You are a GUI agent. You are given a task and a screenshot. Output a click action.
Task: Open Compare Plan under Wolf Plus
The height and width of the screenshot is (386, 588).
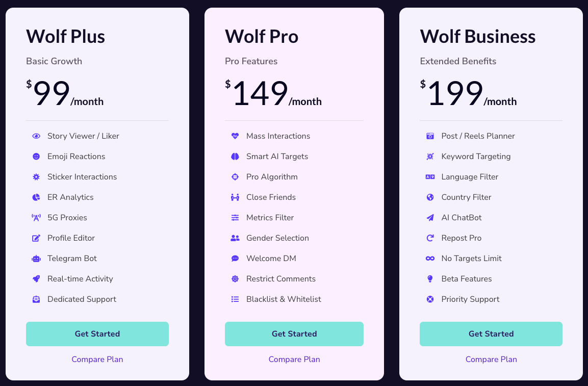97,359
